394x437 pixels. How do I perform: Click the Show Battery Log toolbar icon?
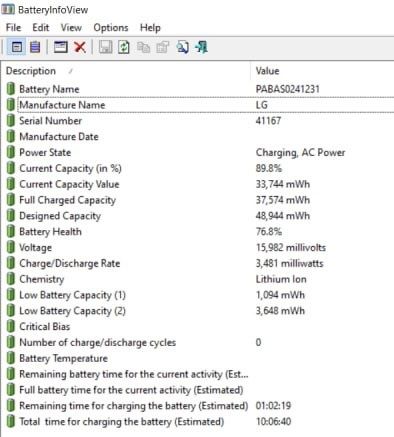click(35, 47)
